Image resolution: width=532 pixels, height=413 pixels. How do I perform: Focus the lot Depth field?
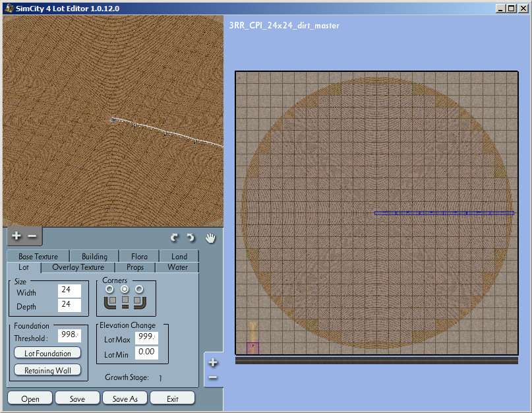tap(70, 305)
